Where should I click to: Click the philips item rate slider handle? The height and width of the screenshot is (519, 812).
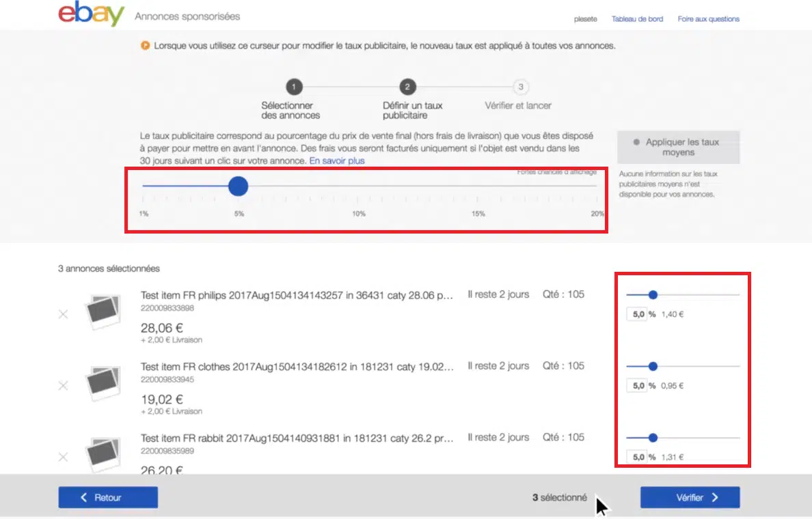[653, 295]
